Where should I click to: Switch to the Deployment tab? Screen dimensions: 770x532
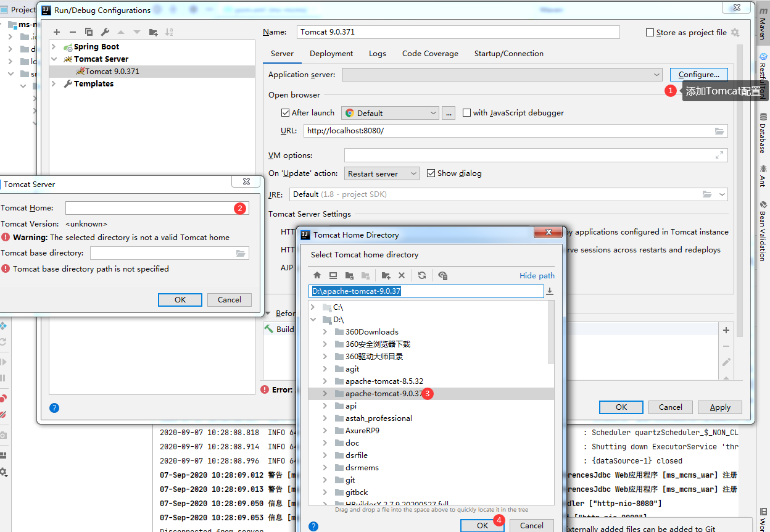[331, 54]
